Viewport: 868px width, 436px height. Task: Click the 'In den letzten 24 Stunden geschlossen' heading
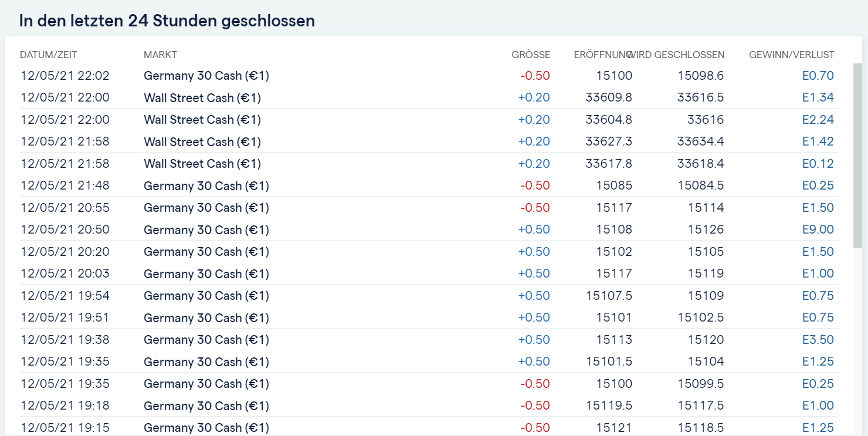click(167, 21)
